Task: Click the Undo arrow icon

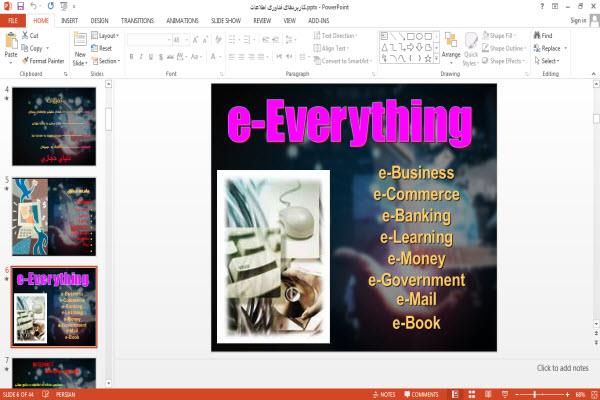Action: 34,6
